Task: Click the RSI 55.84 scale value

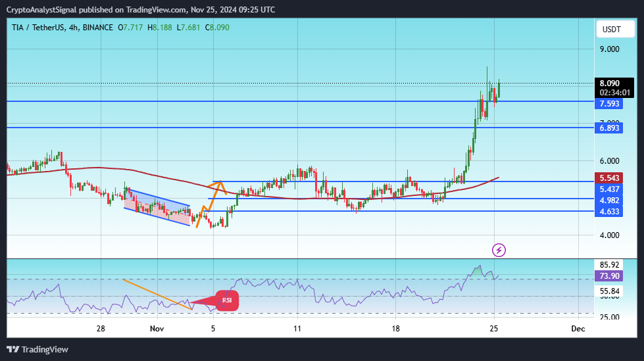Action: 610,291
